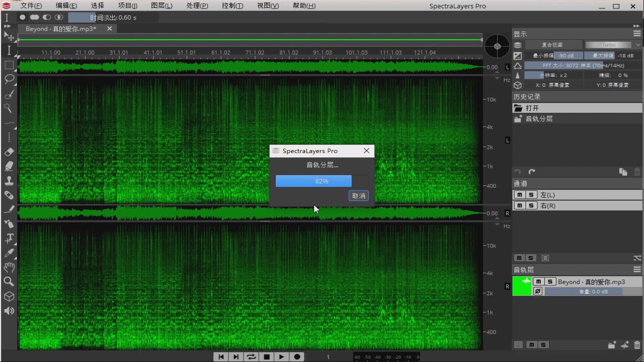
Task: Select the zoom magnifier tool
Action: 9,282
